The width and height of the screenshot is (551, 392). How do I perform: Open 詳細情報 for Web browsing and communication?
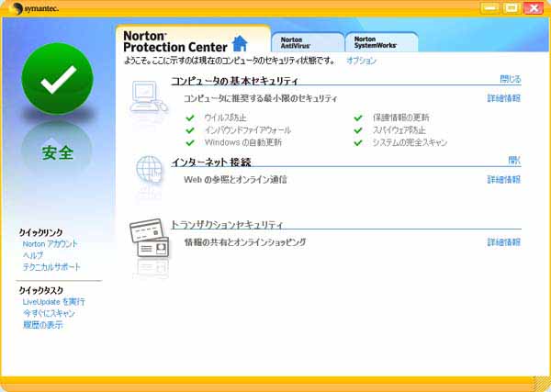tap(503, 180)
